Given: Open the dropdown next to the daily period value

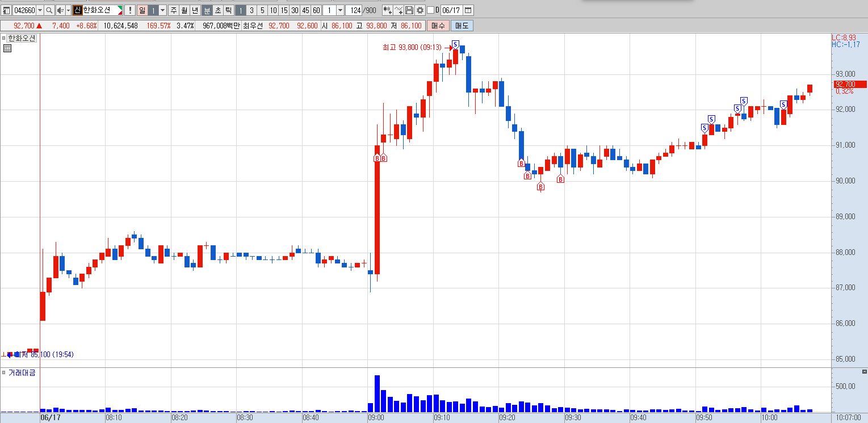Looking at the screenshot, I should 163,10.
